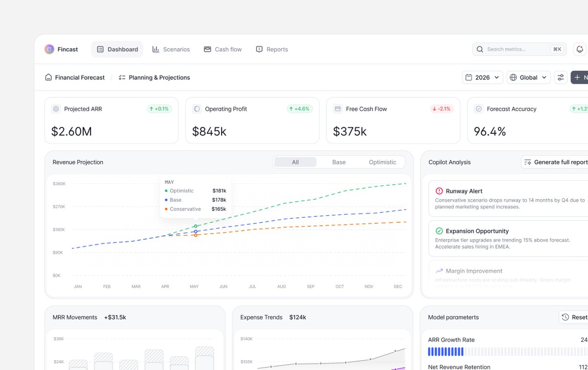Click the red Runway Alert icon
Viewport: 588px width, 370px height.
(x=439, y=191)
